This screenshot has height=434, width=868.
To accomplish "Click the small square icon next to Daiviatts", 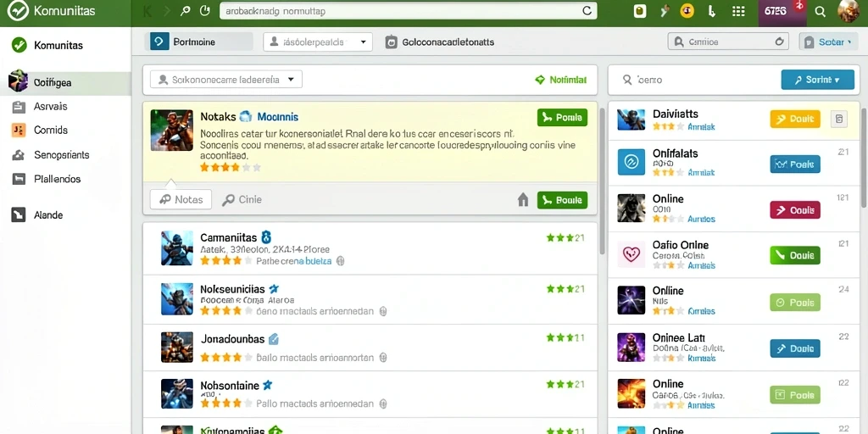I will (x=838, y=119).
